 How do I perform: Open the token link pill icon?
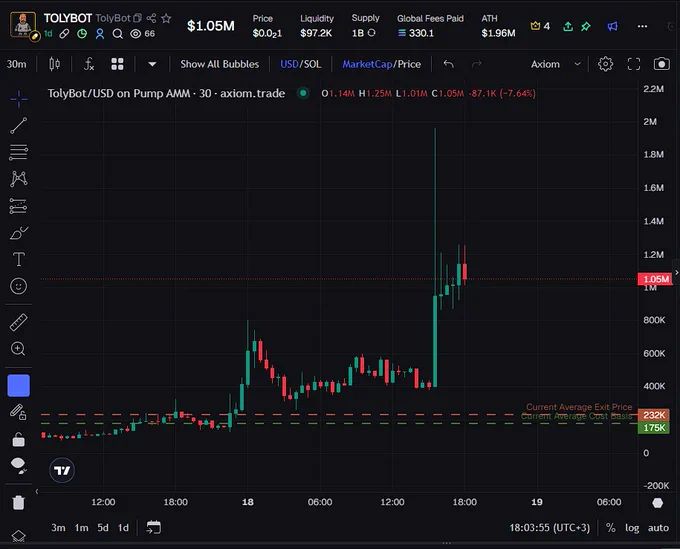[x=64, y=33]
